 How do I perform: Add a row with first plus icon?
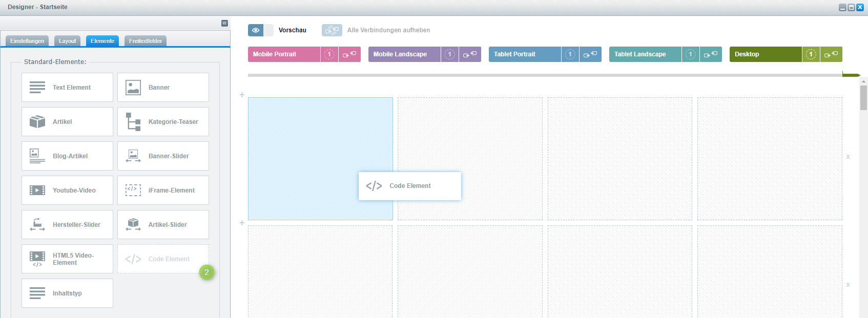click(x=242, y=95)
